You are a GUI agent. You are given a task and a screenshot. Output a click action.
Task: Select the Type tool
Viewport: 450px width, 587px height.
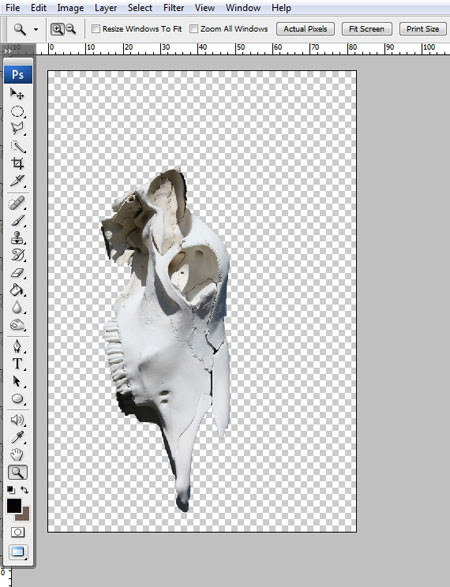click(17, 364)
